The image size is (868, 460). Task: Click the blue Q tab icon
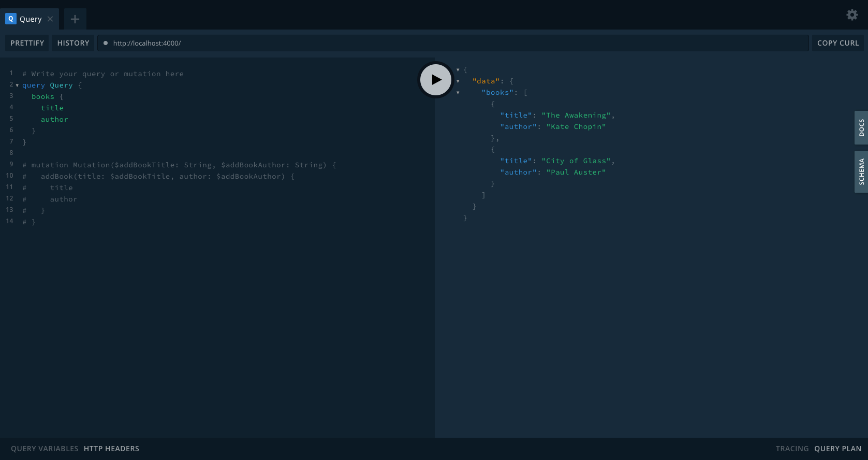(x=10, y=19)
